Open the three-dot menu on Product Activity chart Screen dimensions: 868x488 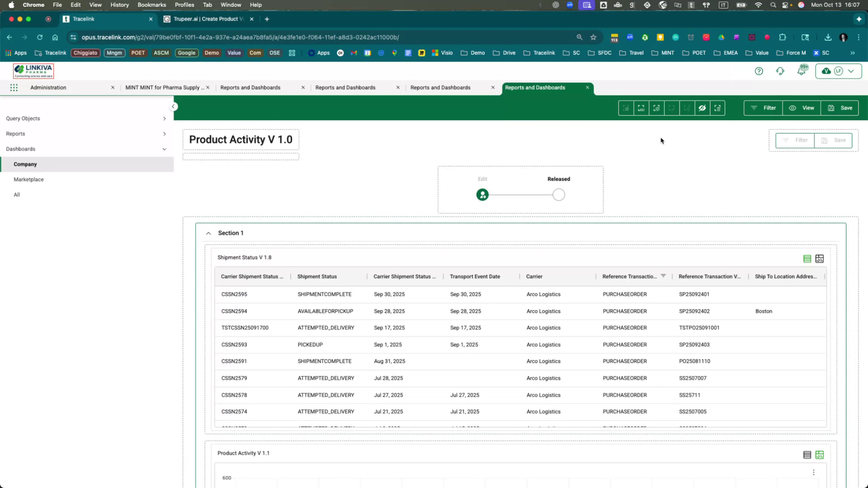[813, 472]
